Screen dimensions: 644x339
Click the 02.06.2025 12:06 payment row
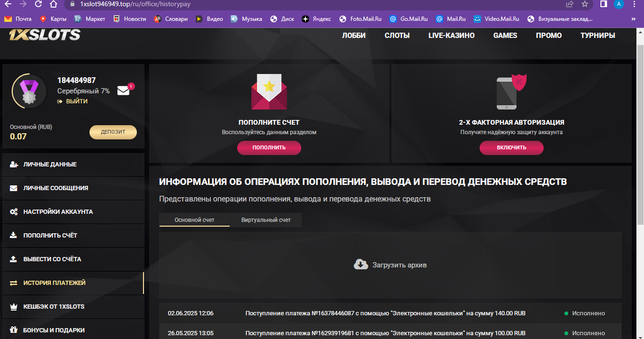pyautogui.click(x=390, y=313)
